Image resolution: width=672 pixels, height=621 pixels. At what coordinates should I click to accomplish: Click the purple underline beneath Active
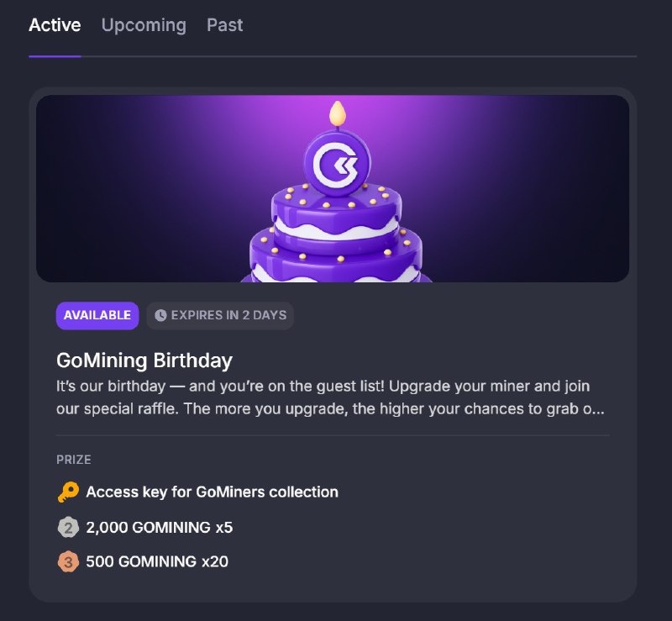(x=55, y=56)
